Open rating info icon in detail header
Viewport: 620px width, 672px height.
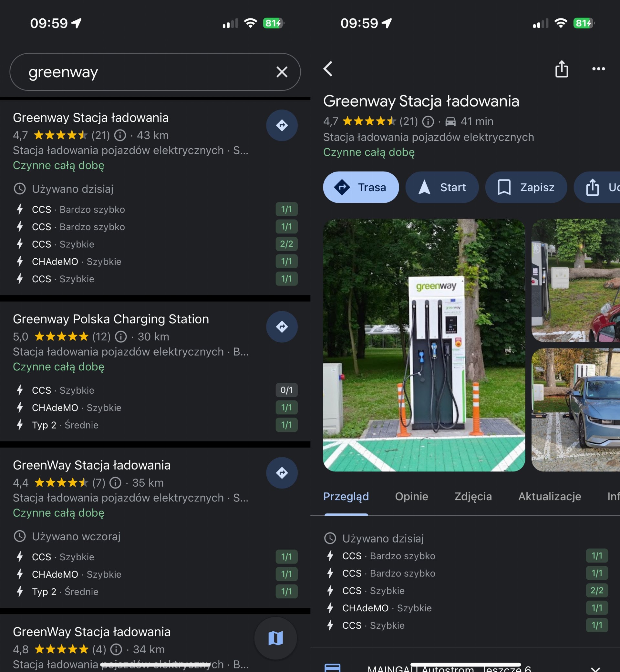click(x=428, y=121)
